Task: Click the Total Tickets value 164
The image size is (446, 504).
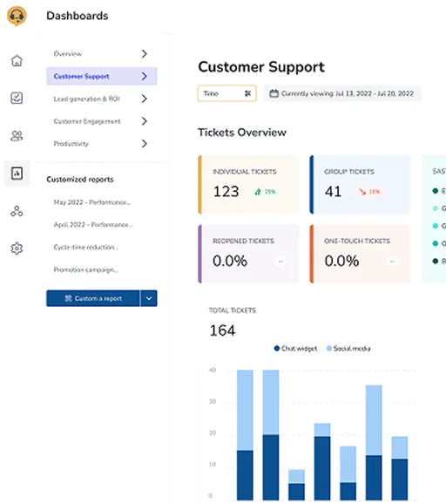Action: (222, 330)
